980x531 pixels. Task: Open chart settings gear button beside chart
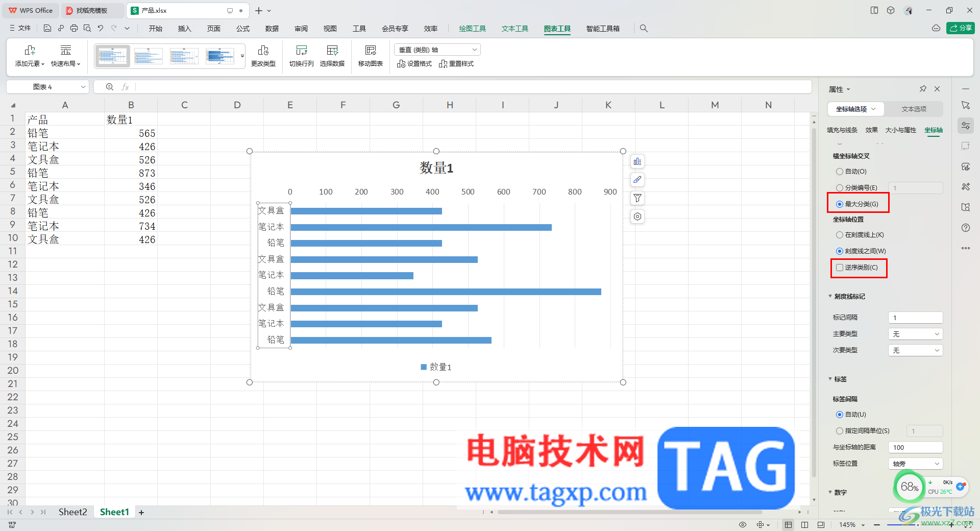tap(638, 216)
